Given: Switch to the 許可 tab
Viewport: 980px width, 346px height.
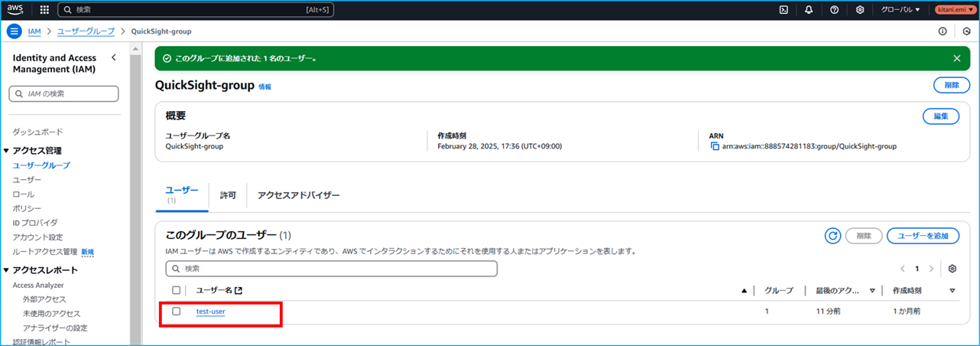Looking at the screenshot, I should click(x=228, y=195).
